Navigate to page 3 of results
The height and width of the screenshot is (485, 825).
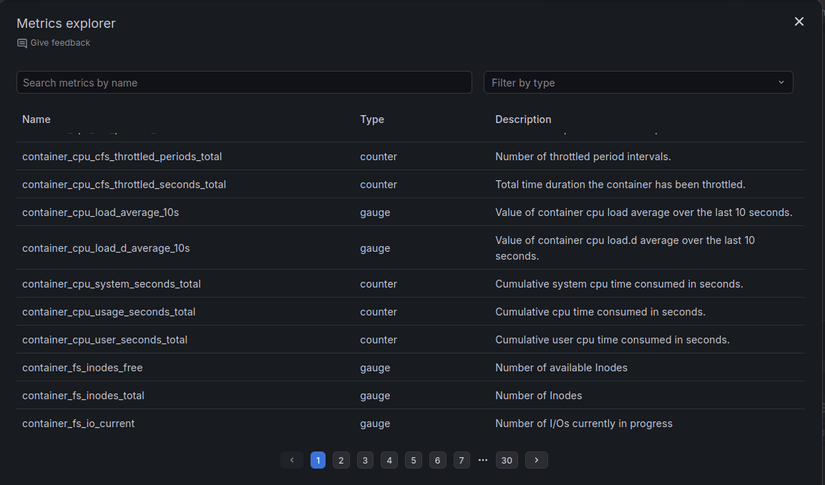click(x=365, y=460)
